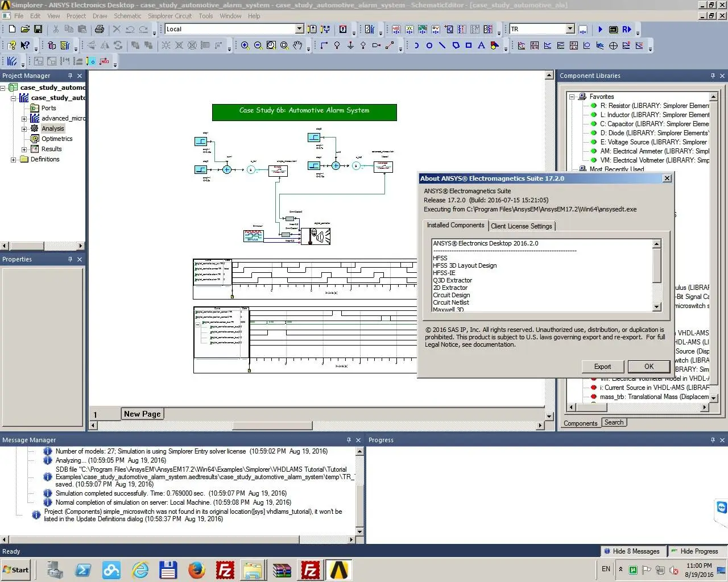This screenshot has width=728, height=582.
Task: Place a Ground symbol tool
Action: click(350, 45)
